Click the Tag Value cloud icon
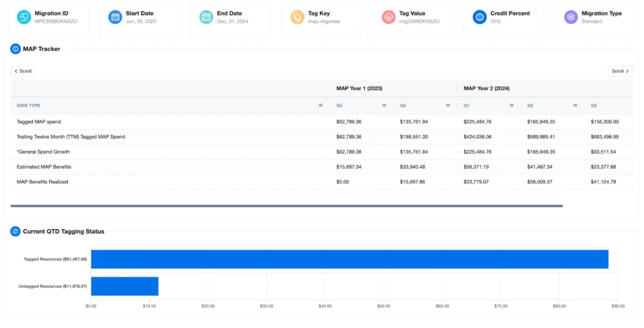This screenshot has height=328, width=644. tap(389, 17)
